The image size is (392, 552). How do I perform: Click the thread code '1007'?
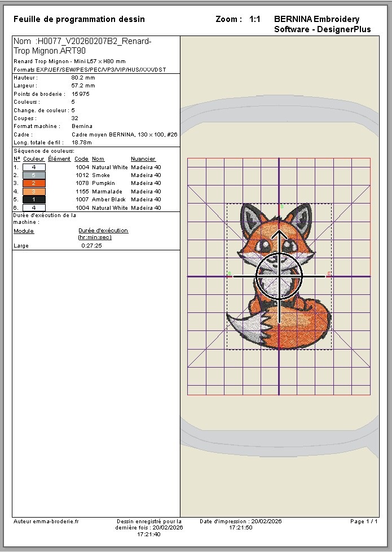point(82,199)
